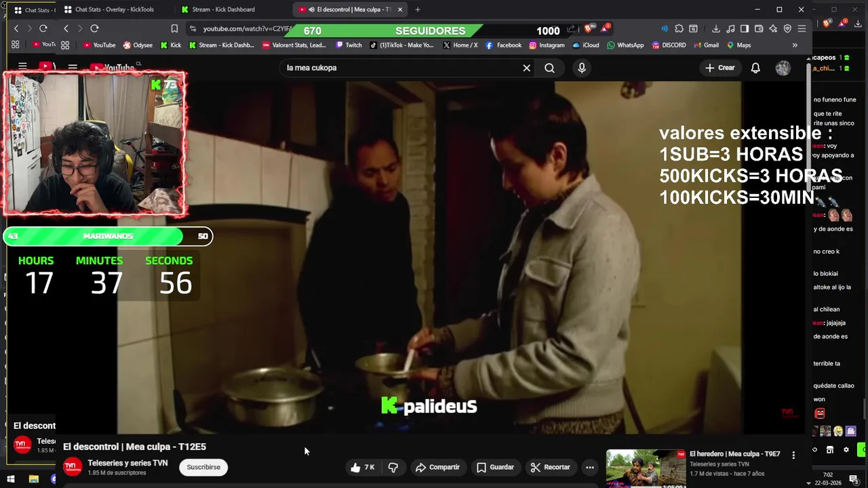
Task: Save video with the Guardar button
Action: pos(495,467)
